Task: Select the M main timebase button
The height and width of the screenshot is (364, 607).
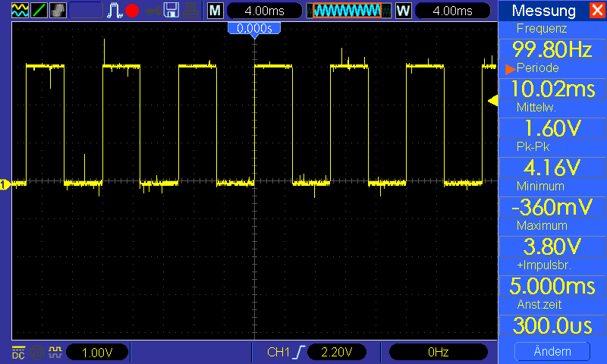Action: (215, 11)
